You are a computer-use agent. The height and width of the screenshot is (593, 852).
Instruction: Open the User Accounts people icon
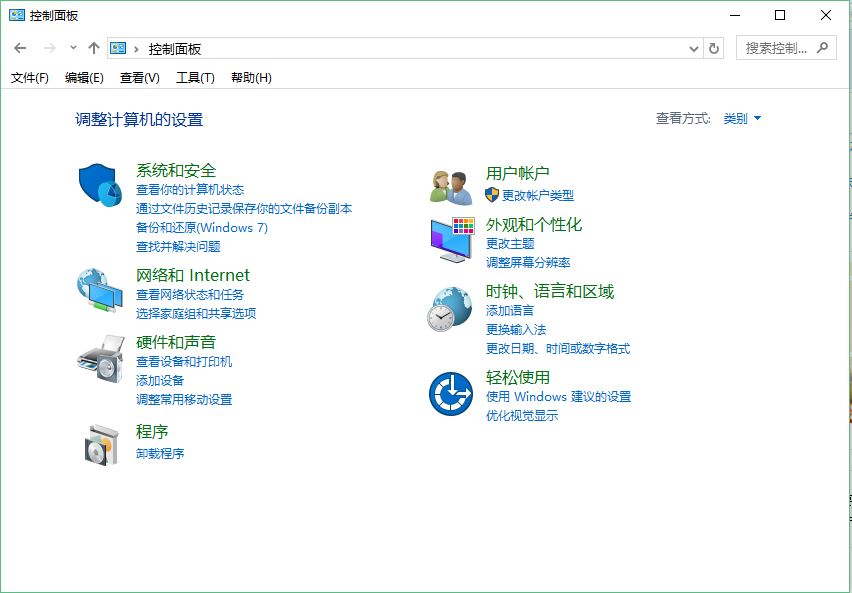click(x=451, y=188)
